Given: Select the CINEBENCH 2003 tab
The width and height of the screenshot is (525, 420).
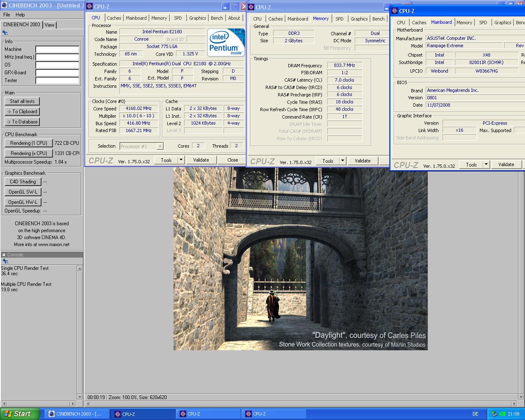Looking at the screenshot, I should click(x=22, y=25).
